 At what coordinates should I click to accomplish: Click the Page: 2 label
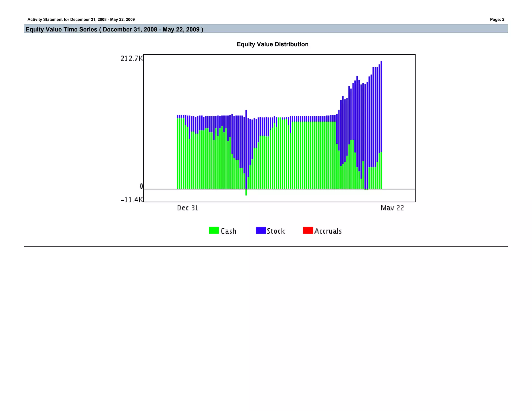click(497, 19)
